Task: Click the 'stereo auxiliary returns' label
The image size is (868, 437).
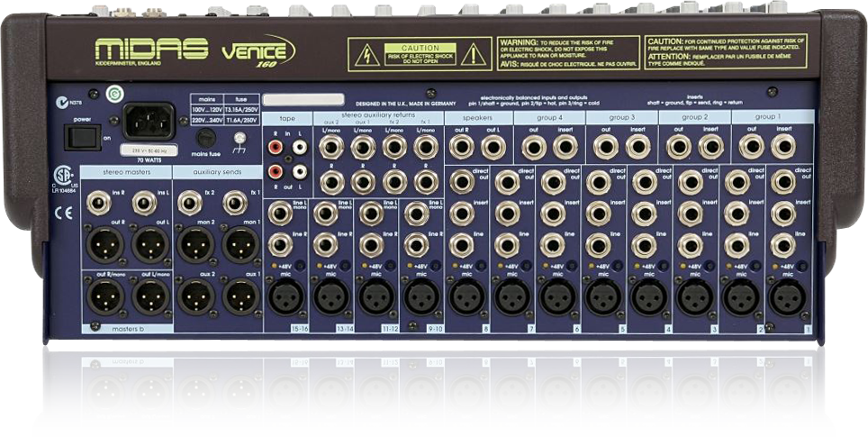Action: [x=379, y=116]
